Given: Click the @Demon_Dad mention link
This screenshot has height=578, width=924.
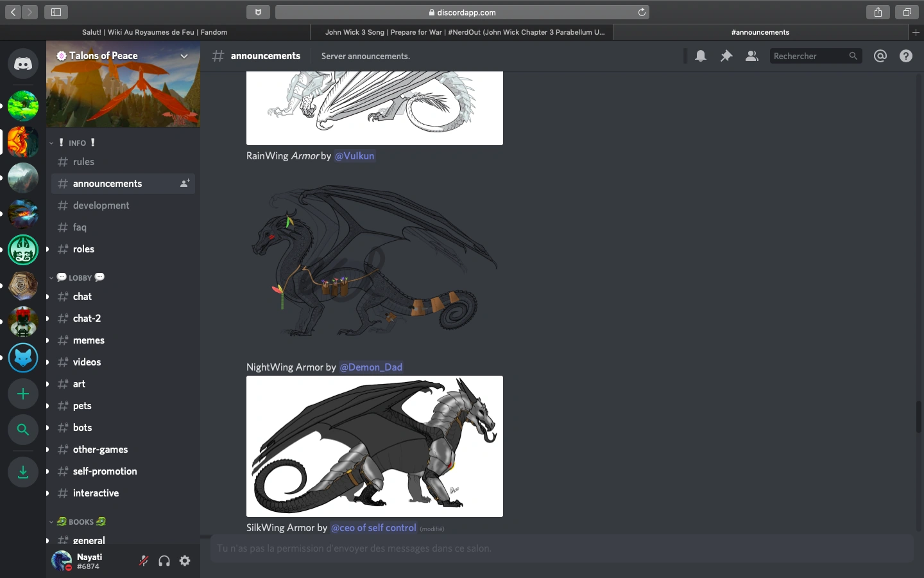Looking at the screenshot, I should tap(371, 367).
